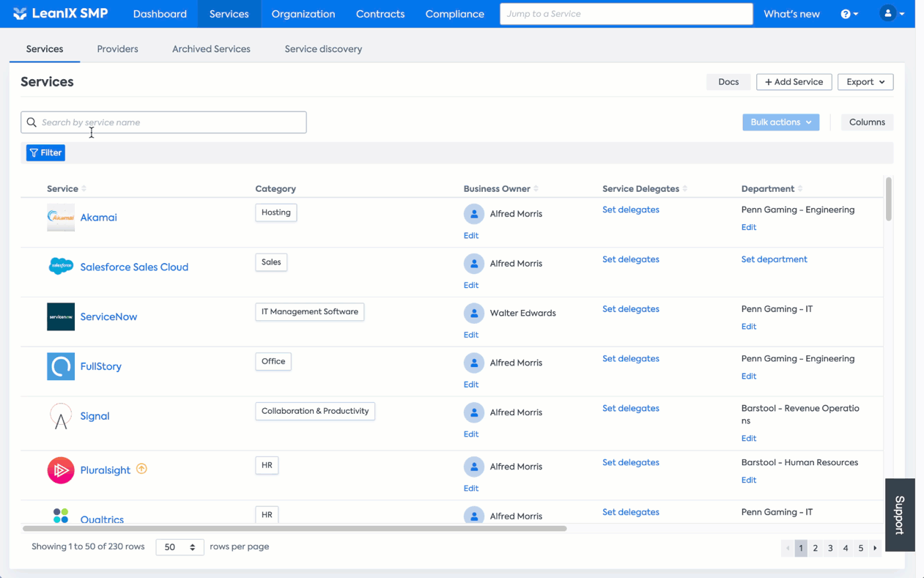Open the Export dropdown
Screen dimensions: 924x578
pos(865,82)
